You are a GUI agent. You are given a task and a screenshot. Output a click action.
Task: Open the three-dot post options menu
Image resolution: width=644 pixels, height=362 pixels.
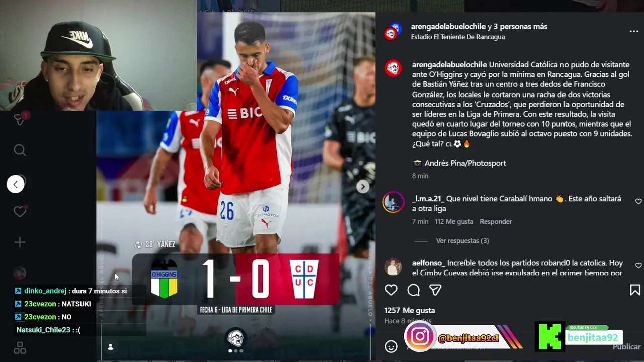[x=634, y=31]
